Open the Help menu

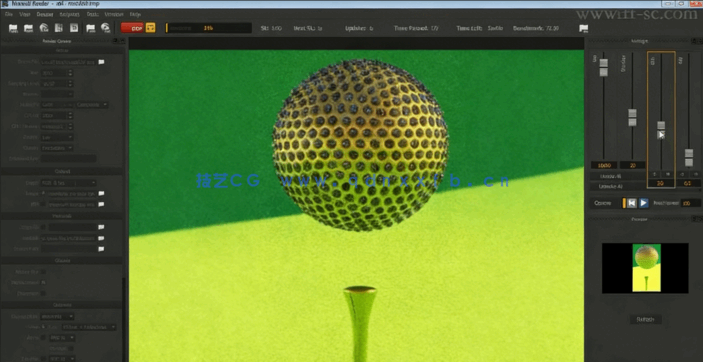[135, 14]
